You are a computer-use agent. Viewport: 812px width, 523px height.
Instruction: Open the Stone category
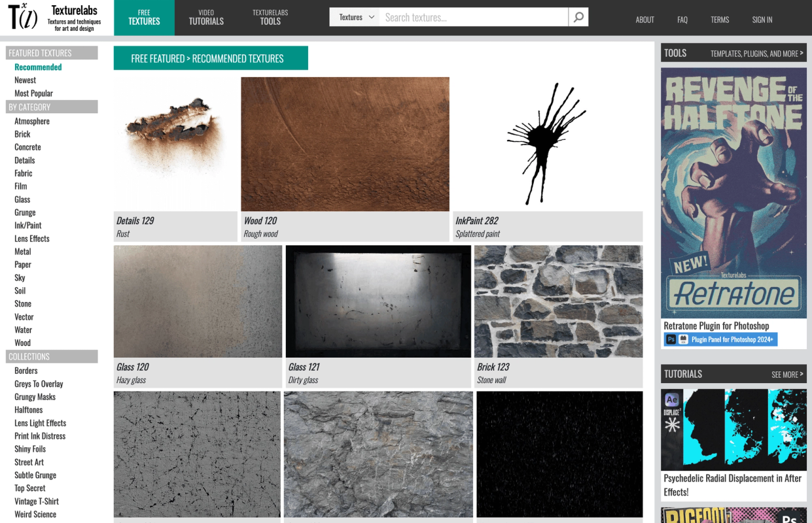23,304
